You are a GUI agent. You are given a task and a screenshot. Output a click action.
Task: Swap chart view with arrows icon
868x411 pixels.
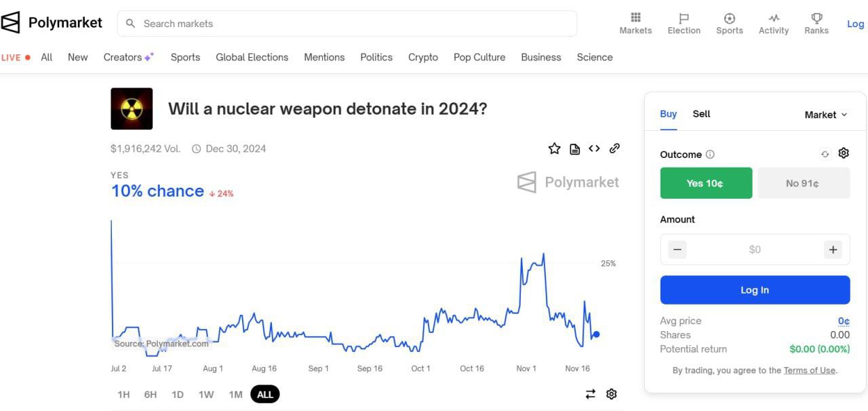pos(591,394)
